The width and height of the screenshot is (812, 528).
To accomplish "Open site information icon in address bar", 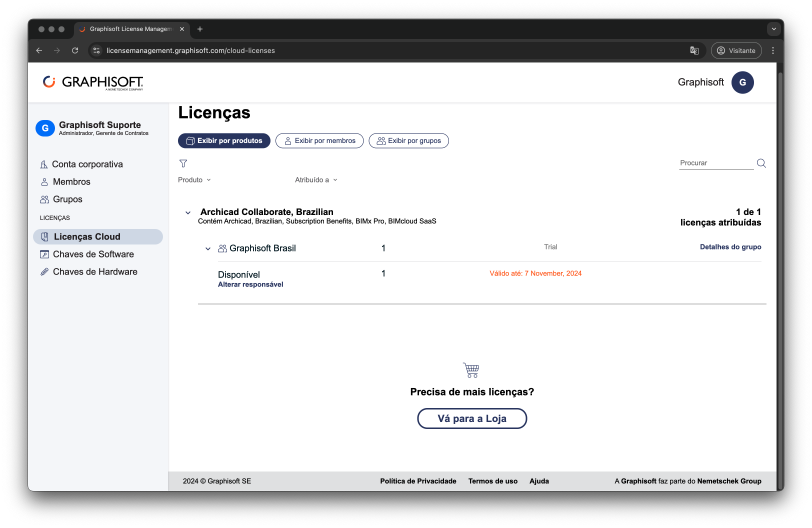I will [97, 50].
